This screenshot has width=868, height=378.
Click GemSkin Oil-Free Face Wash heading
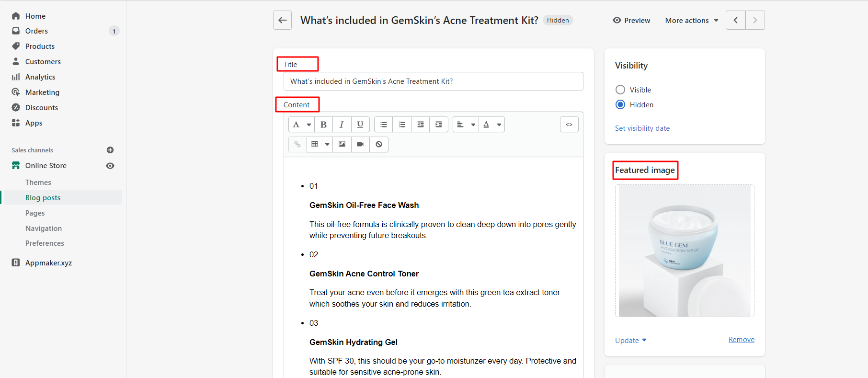click(x=364, y=205)
